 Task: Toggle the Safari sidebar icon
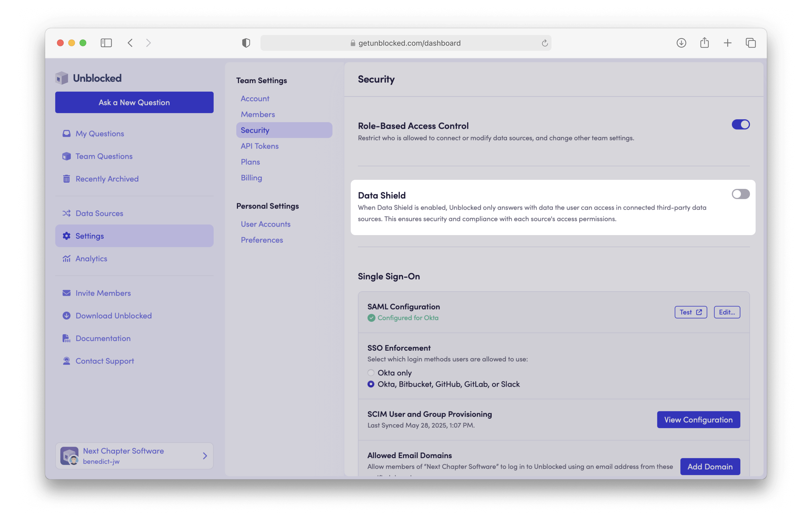106,43
